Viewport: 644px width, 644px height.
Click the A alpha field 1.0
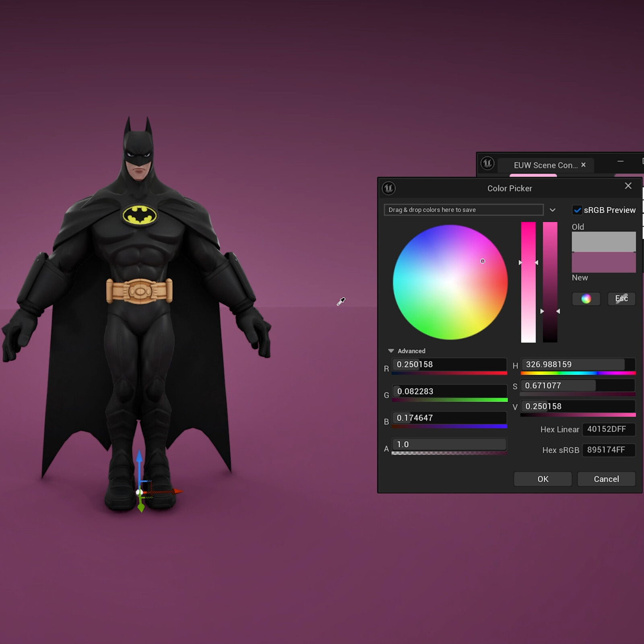[449, 444]
